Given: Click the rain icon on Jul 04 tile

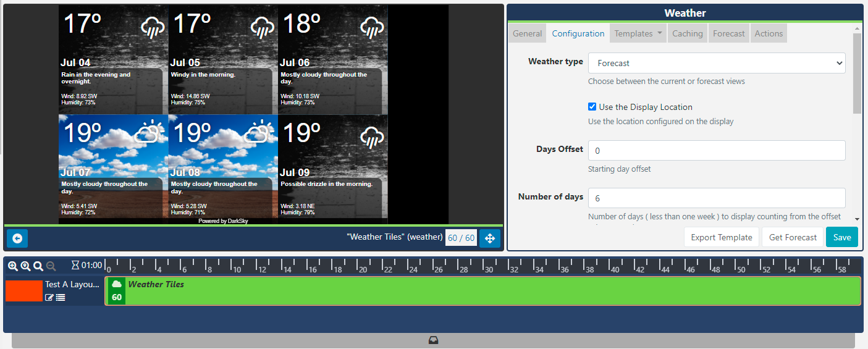Looking at the screenshot, I should point(153,27).
